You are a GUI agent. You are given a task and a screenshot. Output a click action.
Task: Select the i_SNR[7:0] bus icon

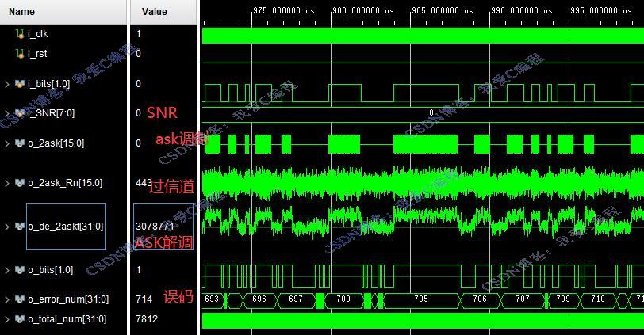(x=20, y=113)
